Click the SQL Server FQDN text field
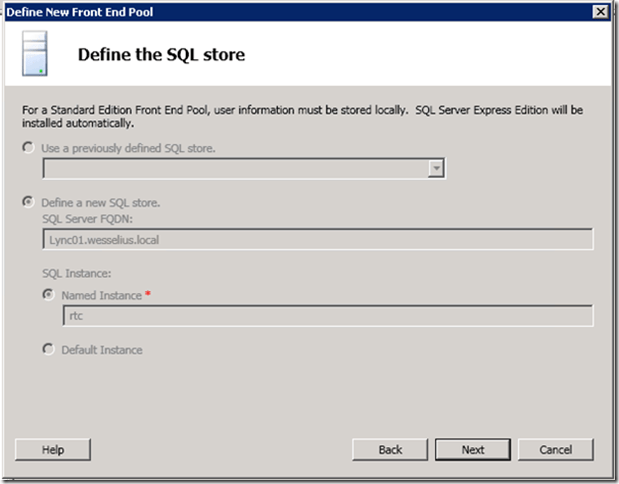Image resolution: width=619 pixels, height=484 pixels. point(318,239)
